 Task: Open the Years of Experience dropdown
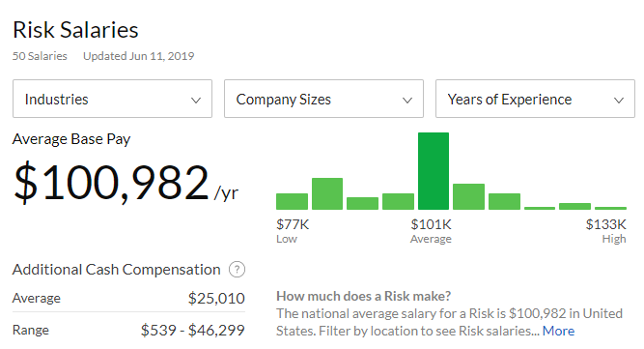[535, 99]
